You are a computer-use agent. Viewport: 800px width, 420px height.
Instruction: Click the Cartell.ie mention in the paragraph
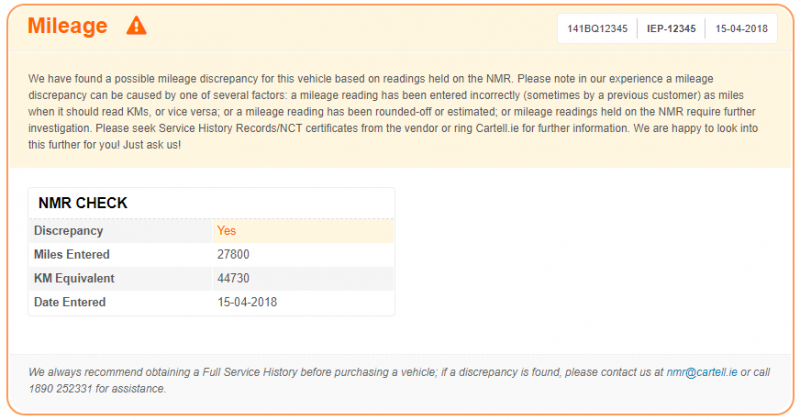click(x=497, y=128)
